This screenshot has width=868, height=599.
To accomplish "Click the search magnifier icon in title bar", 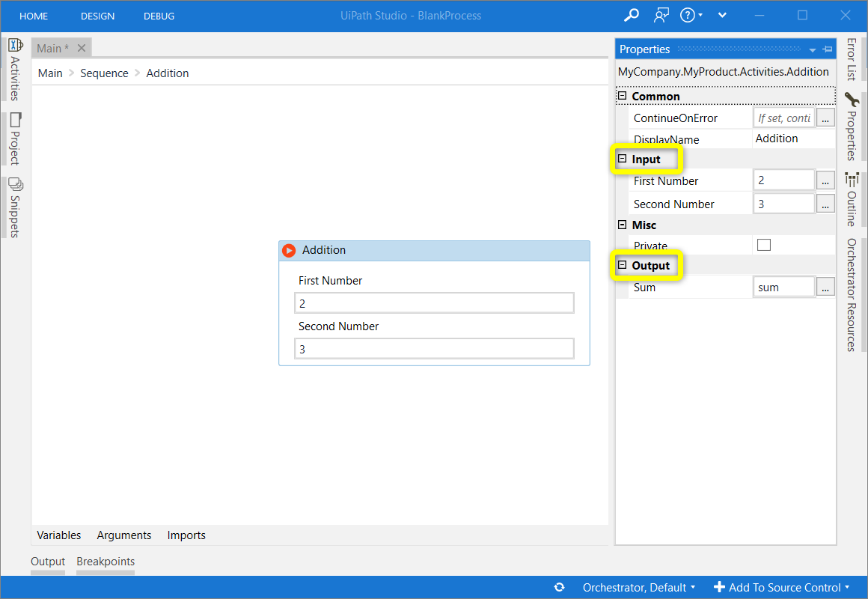I will [x=632, y=15].
